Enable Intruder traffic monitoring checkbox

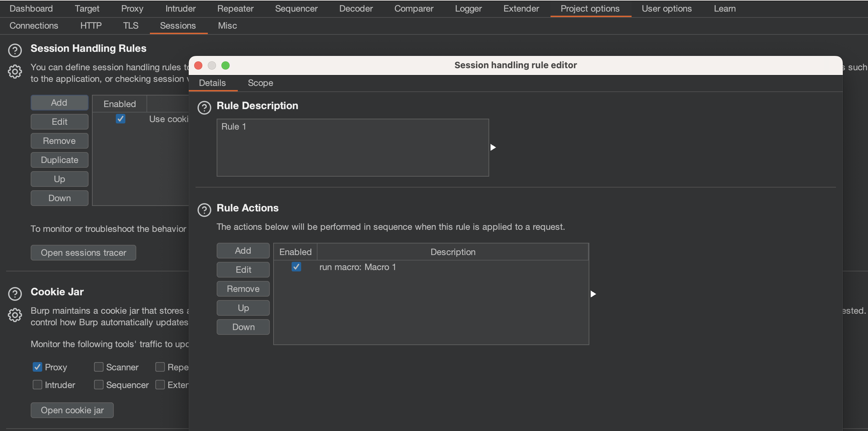pos(37,385)
